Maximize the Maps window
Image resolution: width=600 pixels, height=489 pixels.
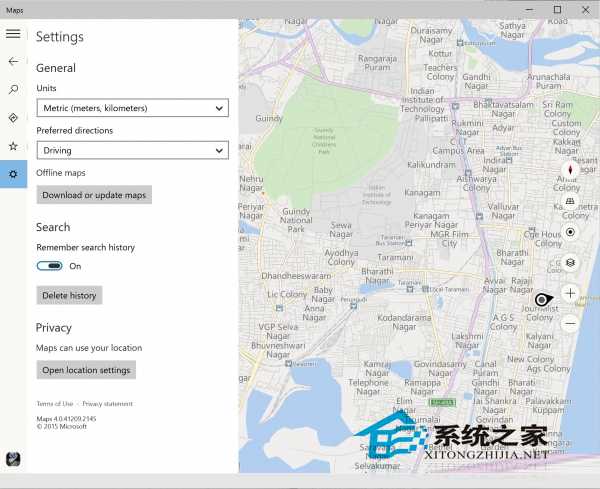(x=558, y=10)
